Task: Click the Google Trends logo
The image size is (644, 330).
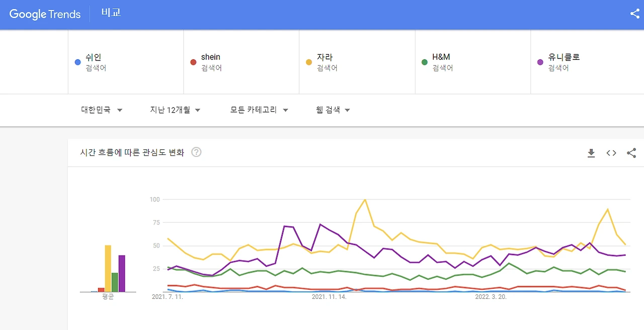Action: 45,14
